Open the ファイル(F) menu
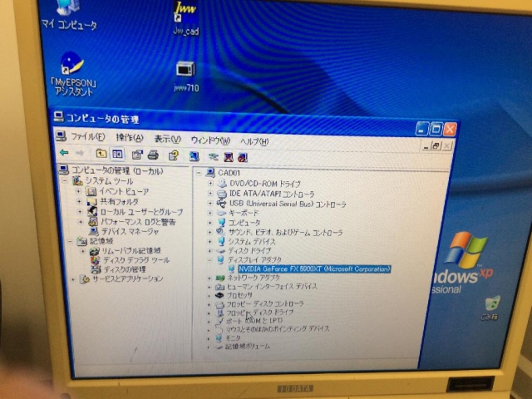 (88, 137)
